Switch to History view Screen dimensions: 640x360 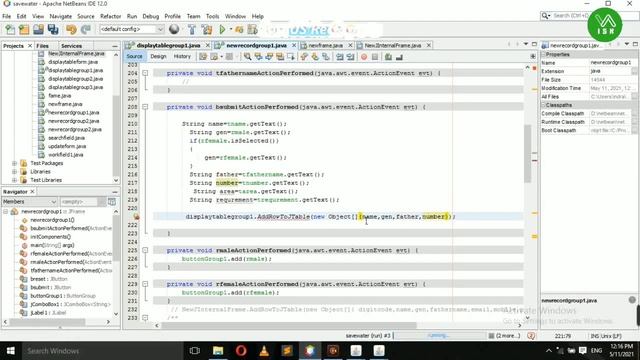tap(182, 56)
